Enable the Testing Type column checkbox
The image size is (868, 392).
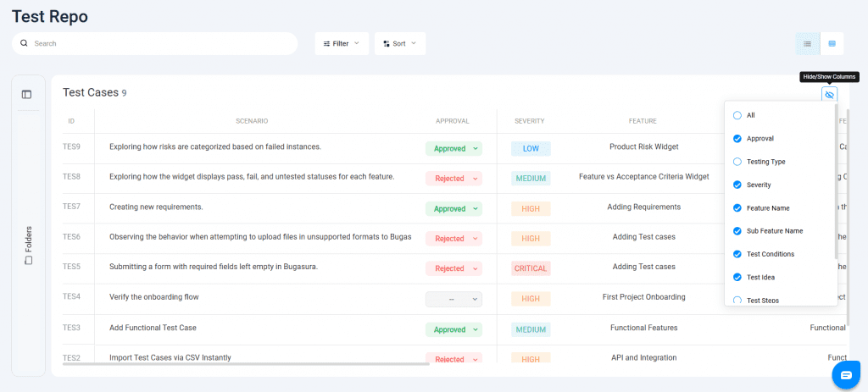(737, 162)
